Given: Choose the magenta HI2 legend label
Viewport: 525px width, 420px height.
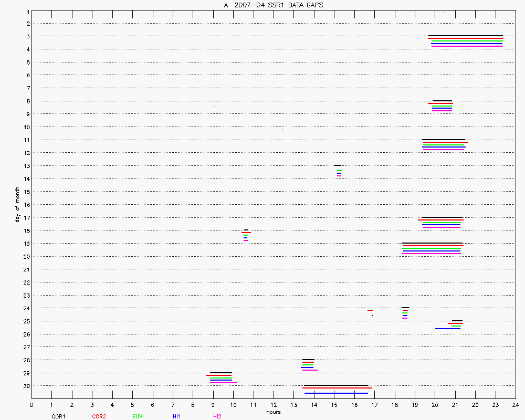Looking at the screenshot, I should (217, 416).
